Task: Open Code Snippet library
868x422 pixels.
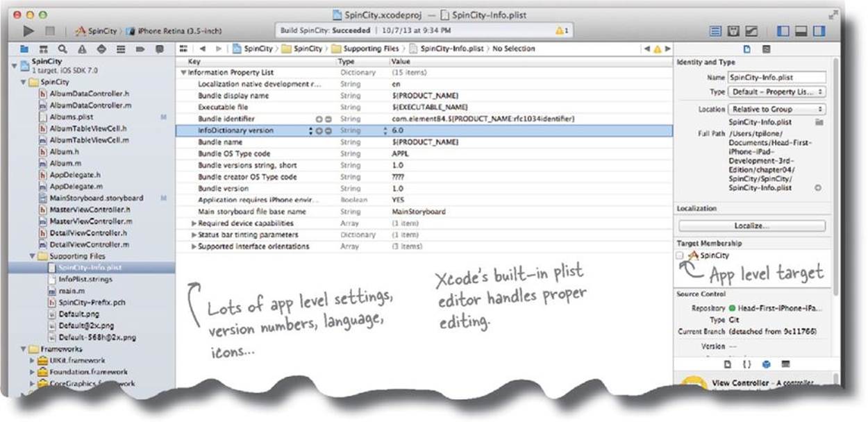Action: 746,363
